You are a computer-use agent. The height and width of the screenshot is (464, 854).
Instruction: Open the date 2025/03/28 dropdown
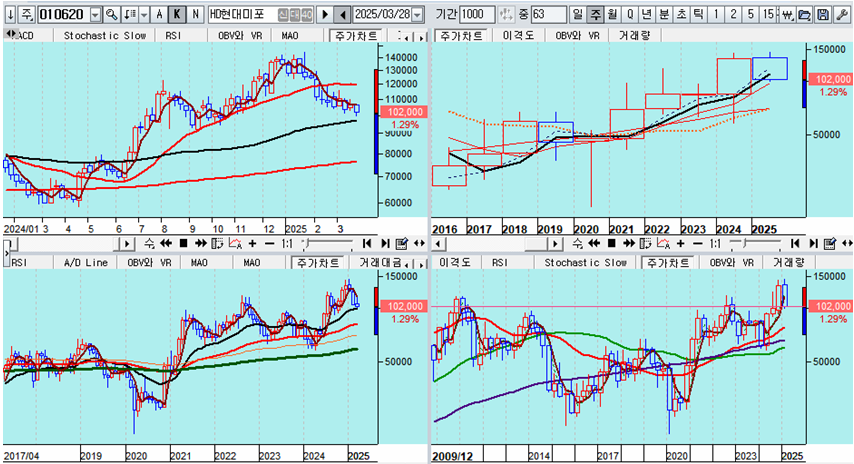(417, 15)
